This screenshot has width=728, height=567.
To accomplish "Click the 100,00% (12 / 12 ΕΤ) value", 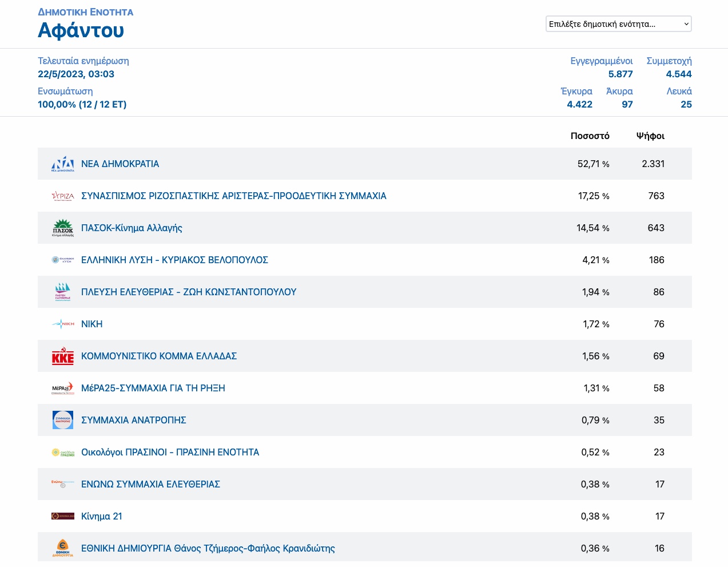I will [82, 104].
